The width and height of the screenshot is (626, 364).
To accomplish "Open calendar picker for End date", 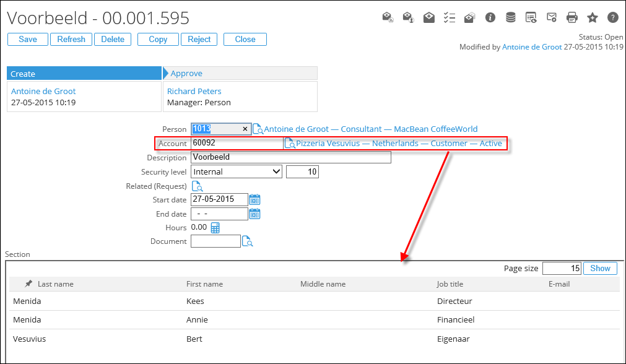I will pos(254,214).
